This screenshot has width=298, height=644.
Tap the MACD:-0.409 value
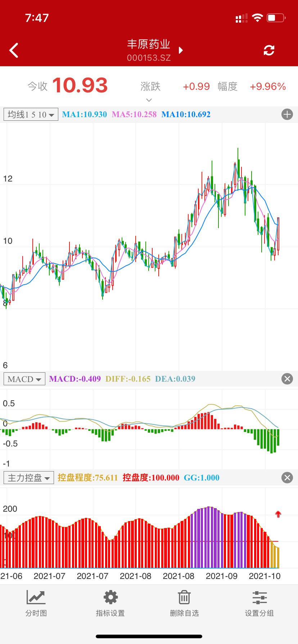75,379
